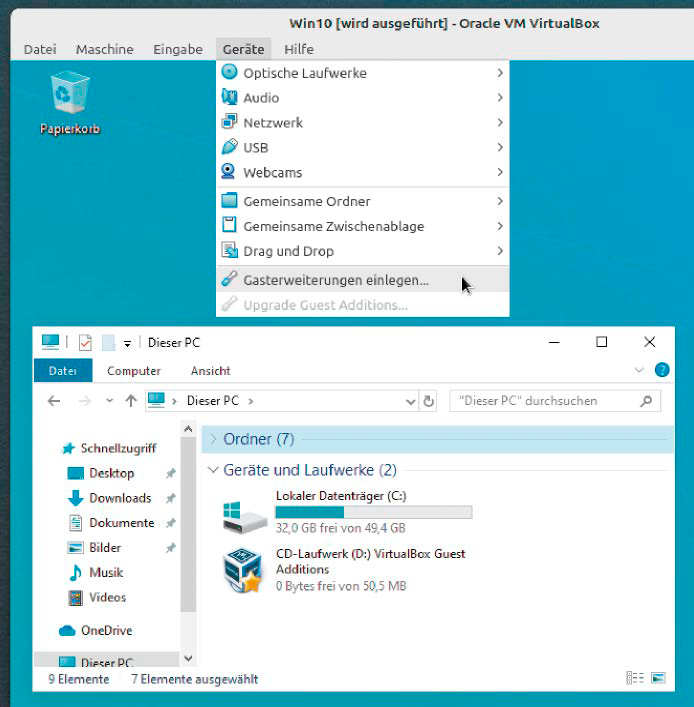
Task: Open address bar history dropdown
Action: 410,401
